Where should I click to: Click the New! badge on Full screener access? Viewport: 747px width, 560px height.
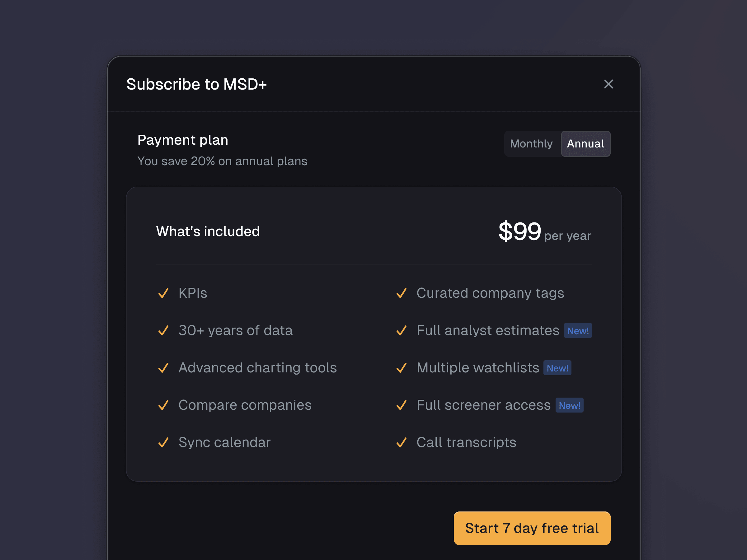pyautogui.click(x=569, y=405)
